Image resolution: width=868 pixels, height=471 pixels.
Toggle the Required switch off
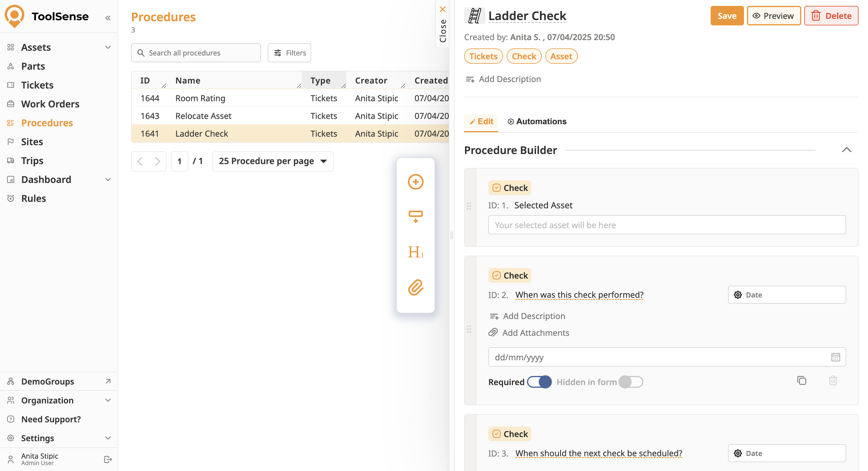(x=539, y=382)
